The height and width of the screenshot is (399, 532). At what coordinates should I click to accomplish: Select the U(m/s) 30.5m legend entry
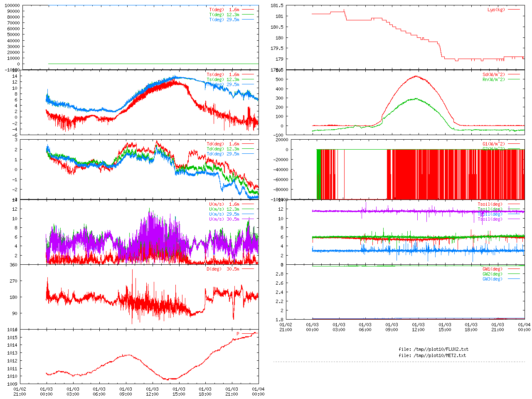click(x=224, y=219)
